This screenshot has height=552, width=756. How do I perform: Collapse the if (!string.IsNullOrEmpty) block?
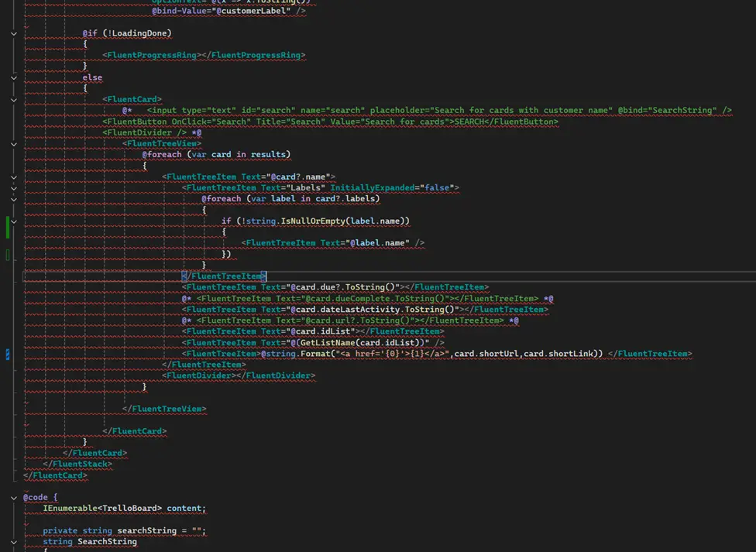point(14,221)
